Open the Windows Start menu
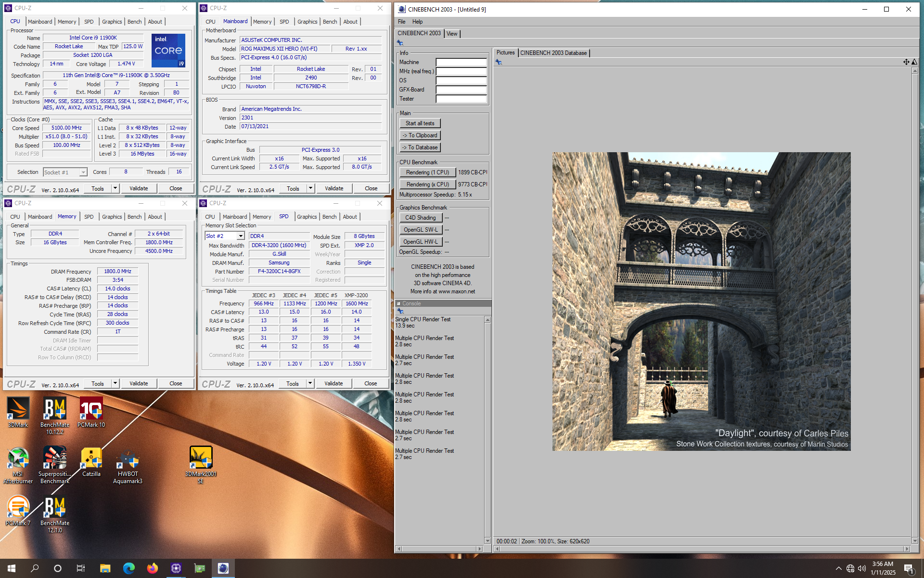The height and width of the screenshot is (578, 924). (x=12, y=568)
